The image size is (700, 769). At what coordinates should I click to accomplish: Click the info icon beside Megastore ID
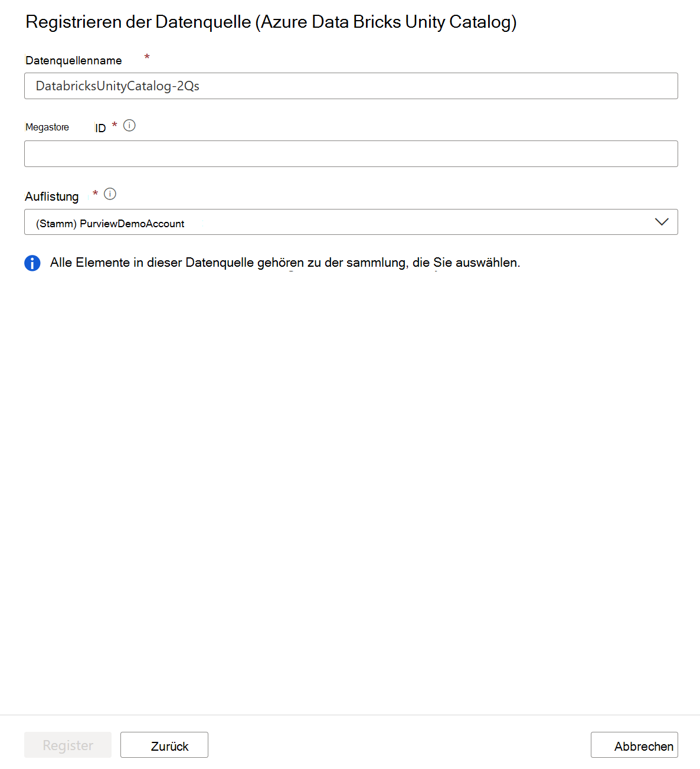click(130, 125)
